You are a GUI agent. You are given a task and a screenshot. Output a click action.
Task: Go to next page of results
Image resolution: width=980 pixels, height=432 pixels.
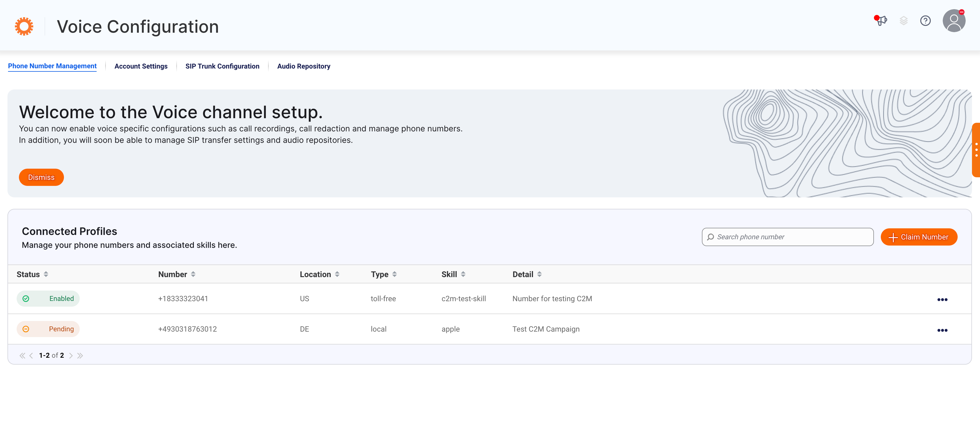click(71, 355)
